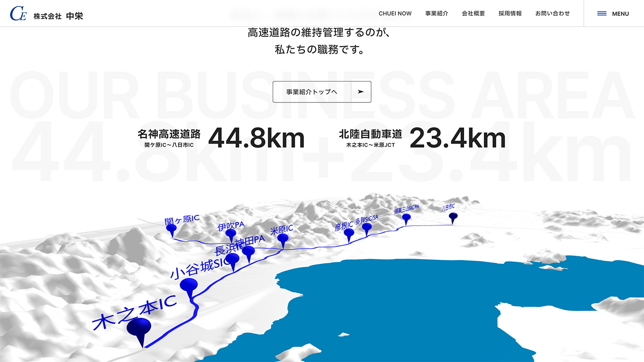This screenshot has width=644, height=362.
Task: Click the 長浜IC map pin
Action: (232, 260)
